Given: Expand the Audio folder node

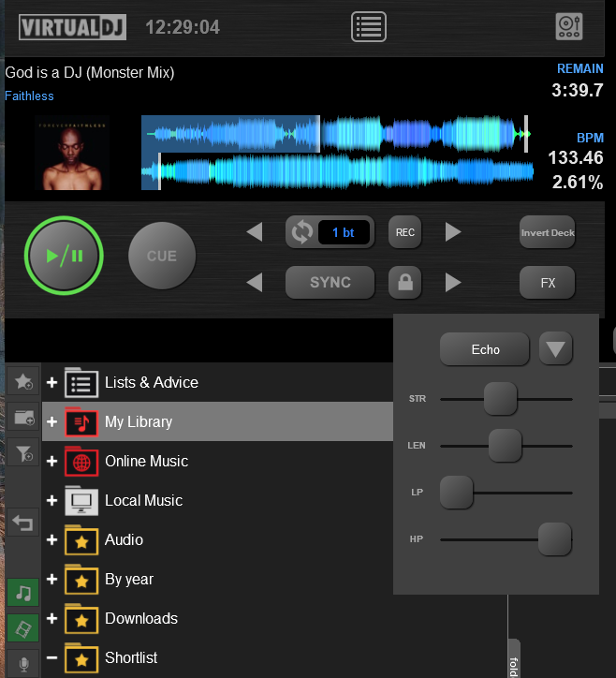Looking at the screenshot, I should pos(51,539).
